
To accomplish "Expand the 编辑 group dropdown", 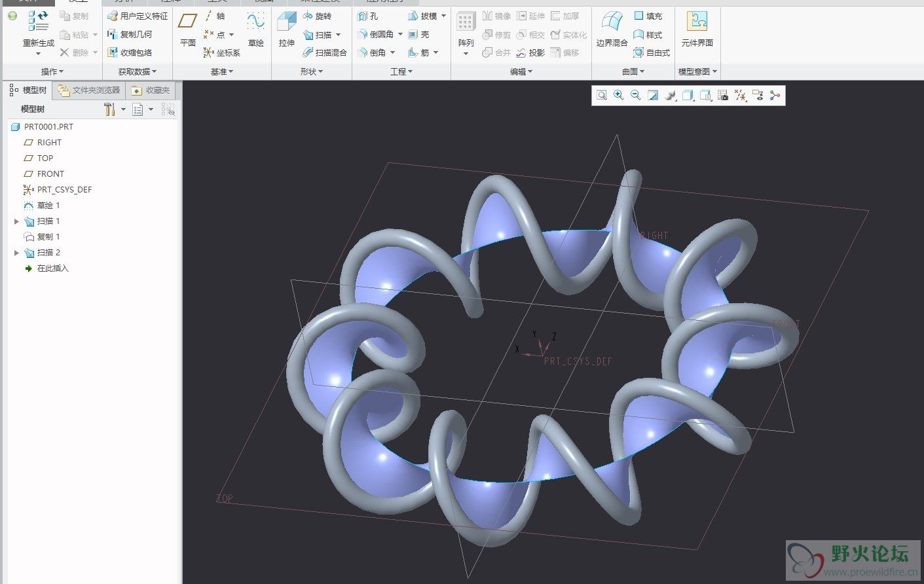I will point(521,71).
